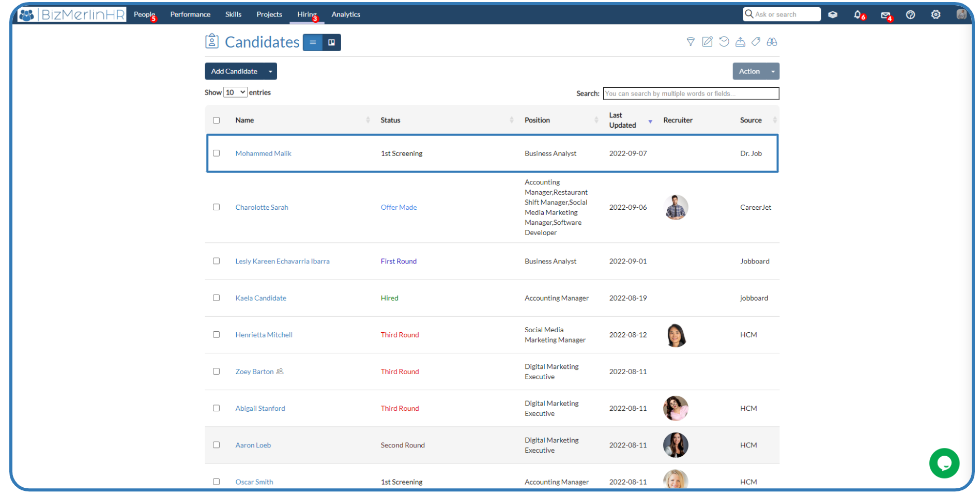Toggle the select-all checkbox in table header
The width and height of the screenshot is (980, 495).
click(x=217, y=120)
